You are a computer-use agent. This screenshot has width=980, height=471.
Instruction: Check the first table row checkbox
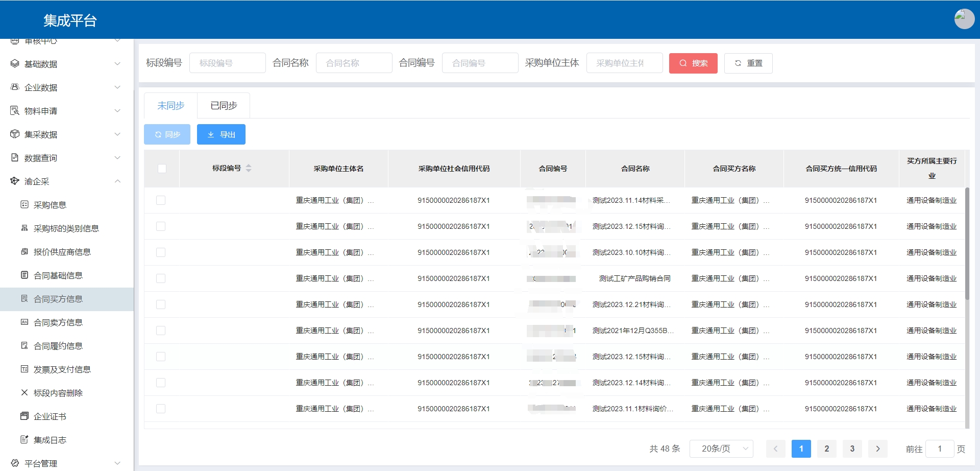[x=161, y=200]
